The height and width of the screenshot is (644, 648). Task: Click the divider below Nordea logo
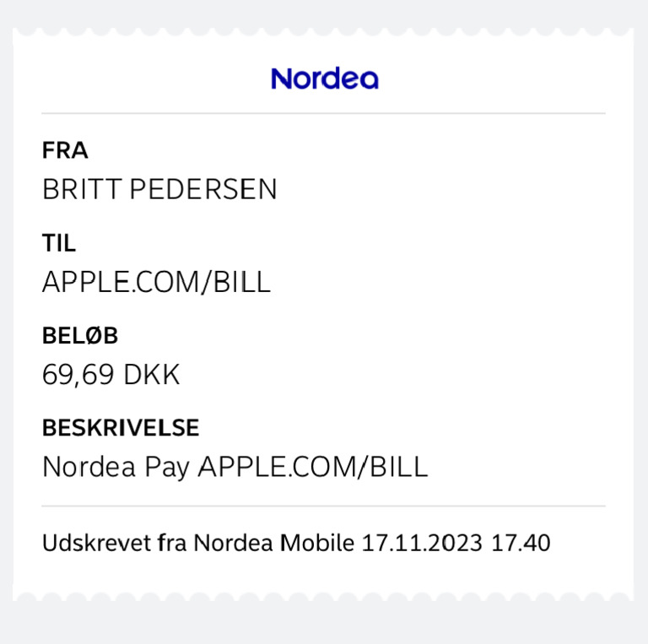[324, 113]
